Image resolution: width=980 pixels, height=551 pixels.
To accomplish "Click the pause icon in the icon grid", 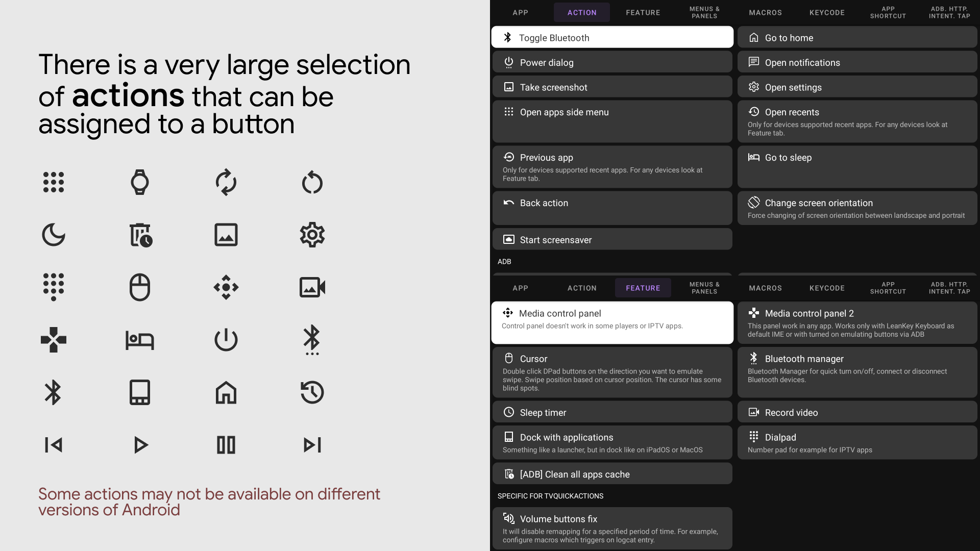I will tap(226, 445).
